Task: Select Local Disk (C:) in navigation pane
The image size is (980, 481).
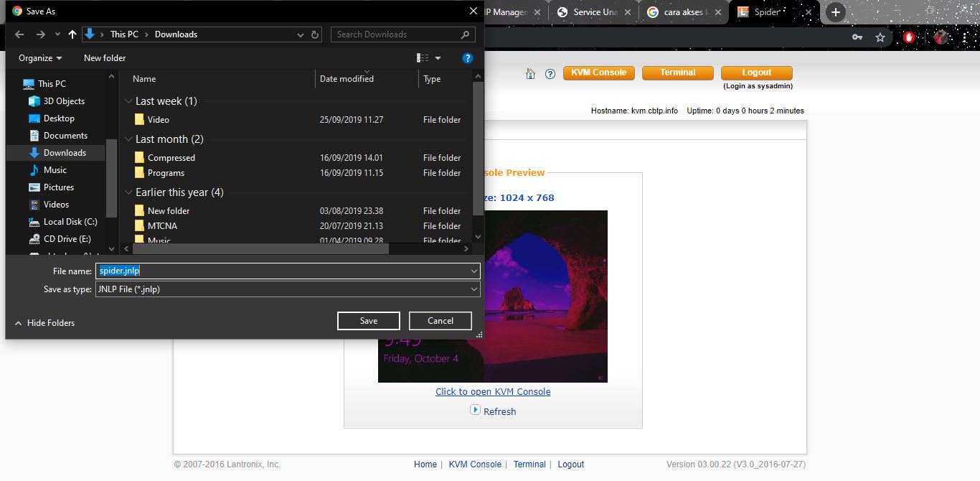Action: 70,222
